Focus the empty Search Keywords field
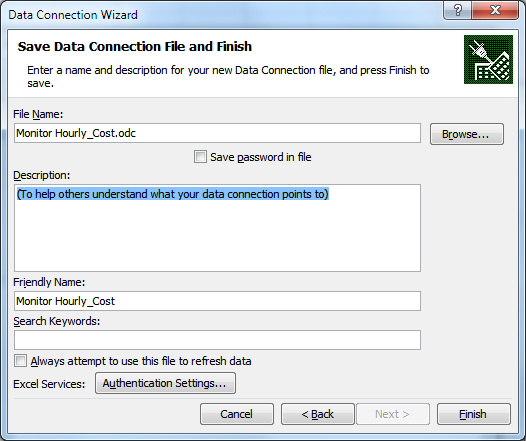This screenshot has width=526, height=441. [217, 340]
